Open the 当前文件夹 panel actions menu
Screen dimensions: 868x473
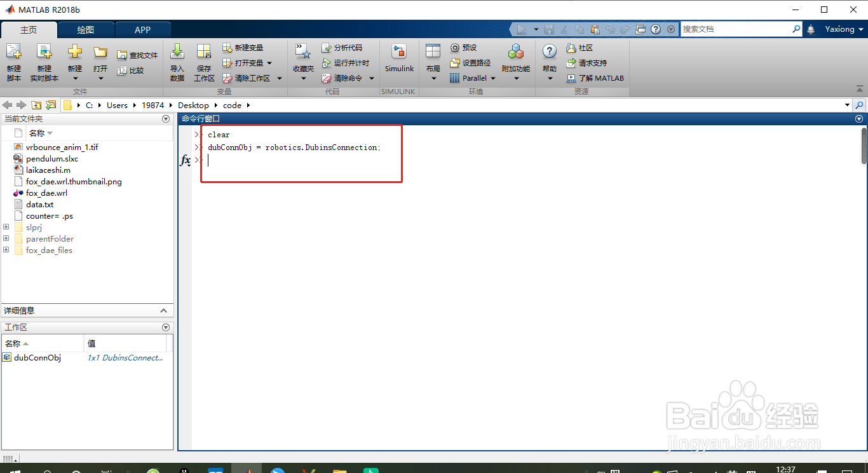click(x=166, y=119)
